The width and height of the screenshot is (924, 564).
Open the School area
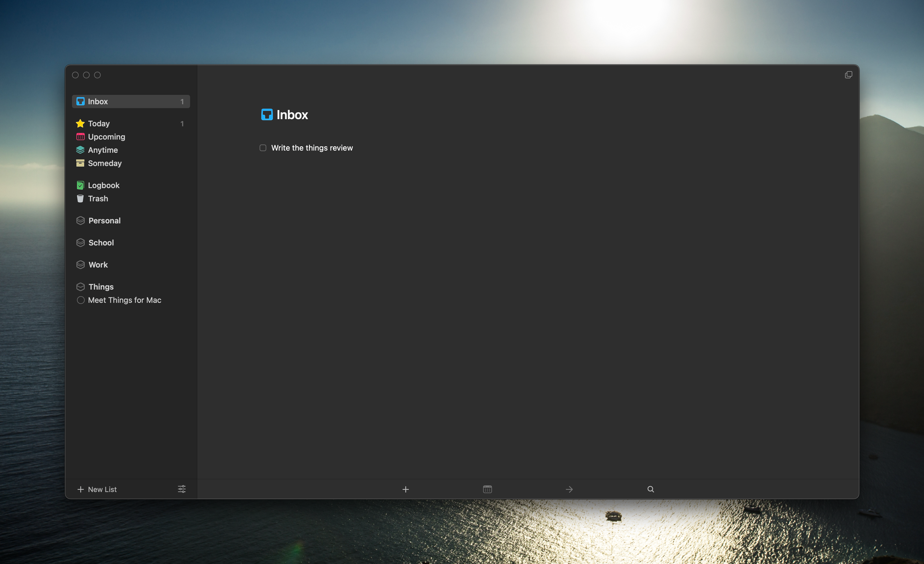(x=101, y=242)
